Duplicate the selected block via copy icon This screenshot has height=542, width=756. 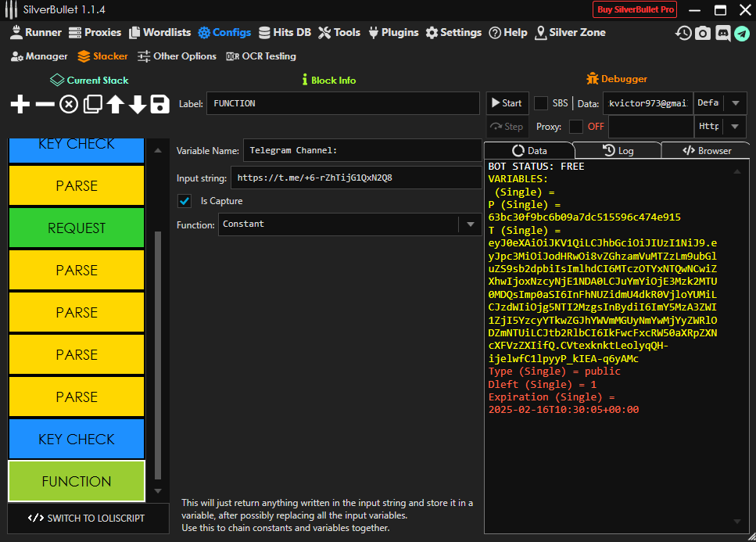pyautogui.click(x=93, y=104)
